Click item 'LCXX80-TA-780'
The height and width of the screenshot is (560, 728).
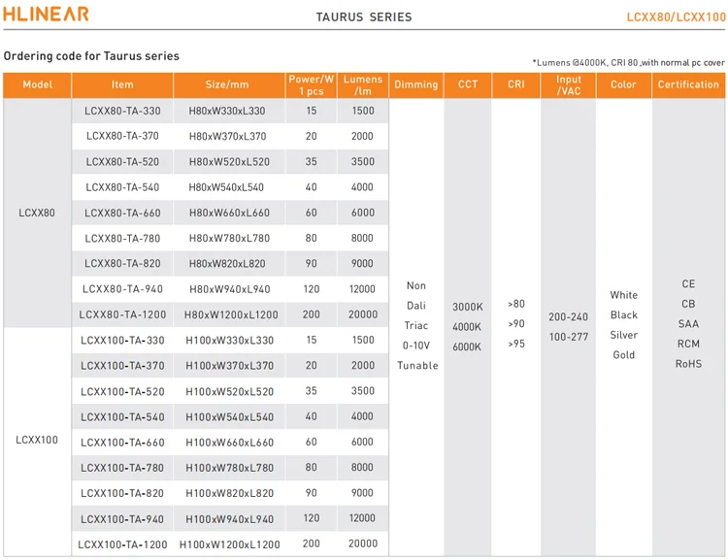pyautogui.click(x=122, y=238)
